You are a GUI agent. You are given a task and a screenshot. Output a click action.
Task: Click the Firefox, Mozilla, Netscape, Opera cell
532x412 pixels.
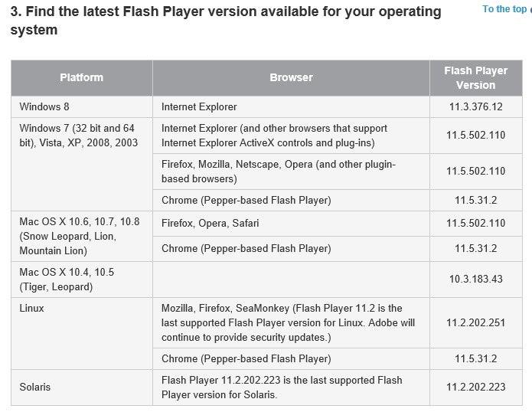[x=291, y=172]
